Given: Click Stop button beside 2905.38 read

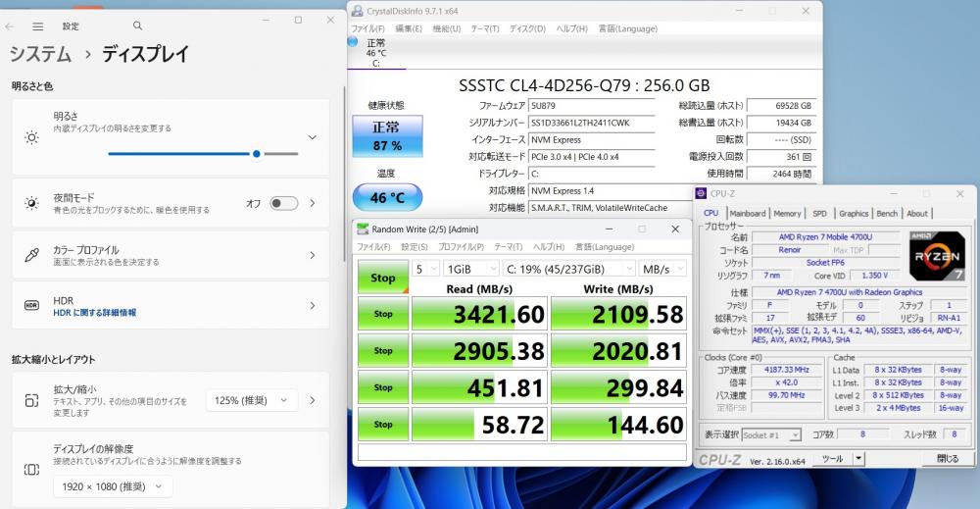Looking at the screenshot, I should click(x=383, y=351).
